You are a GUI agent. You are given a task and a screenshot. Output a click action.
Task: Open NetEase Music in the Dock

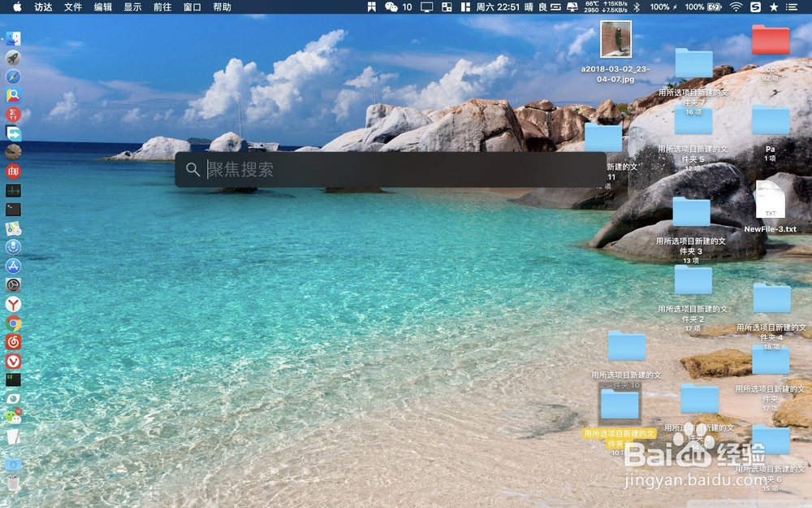(x=14, y=342)
